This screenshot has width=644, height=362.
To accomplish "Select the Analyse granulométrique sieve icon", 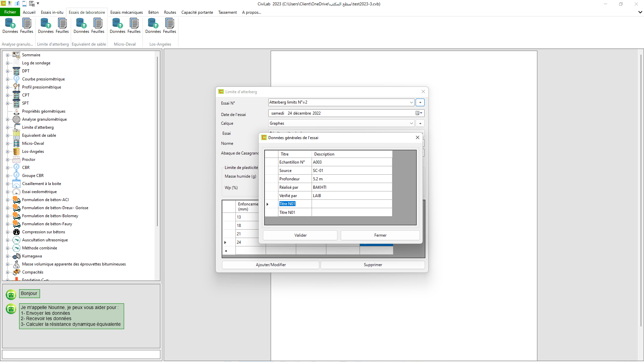I will [x=16, y=119].
